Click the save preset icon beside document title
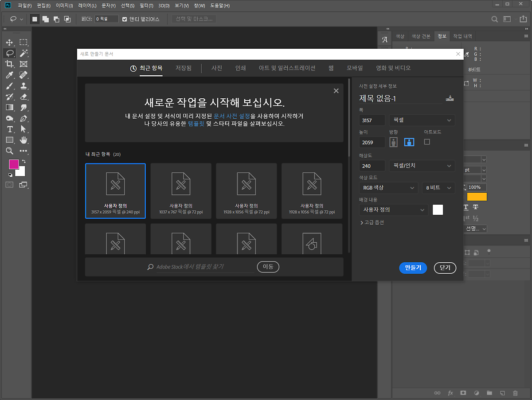 tap(450, 98)
